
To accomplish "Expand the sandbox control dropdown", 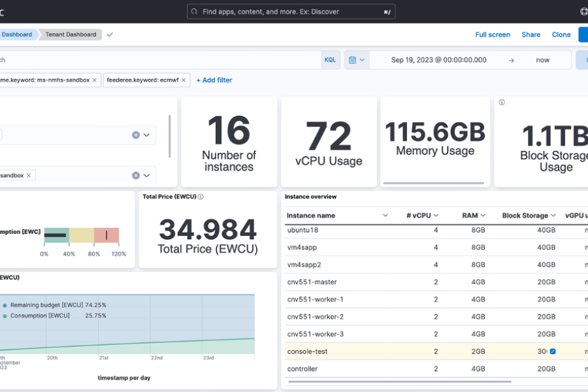I will coord(146,175).
